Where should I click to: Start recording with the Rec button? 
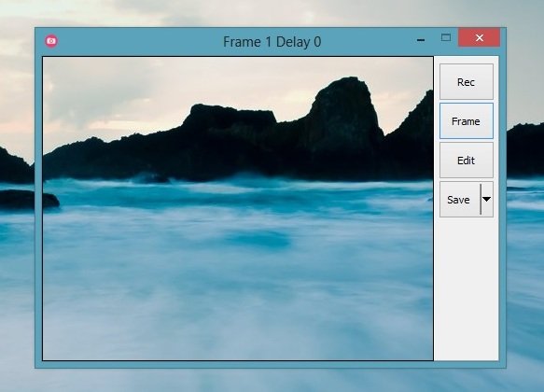click(x=467, y=82)
